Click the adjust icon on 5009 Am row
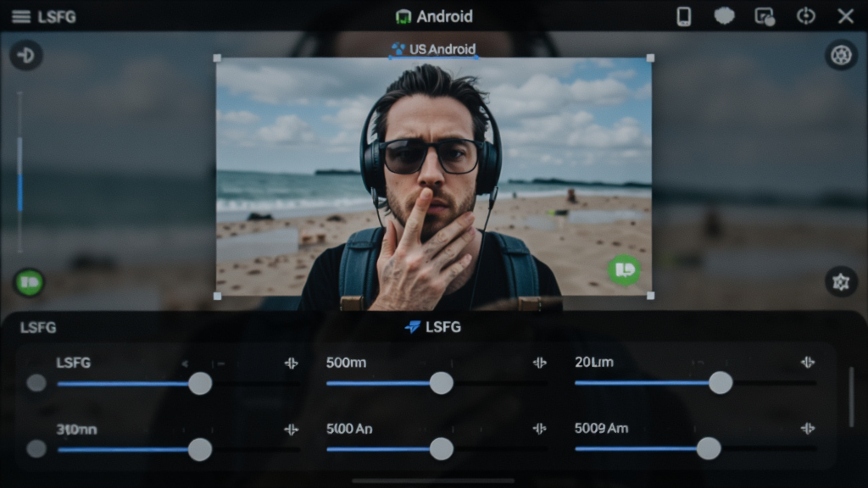 pos(808,428)
